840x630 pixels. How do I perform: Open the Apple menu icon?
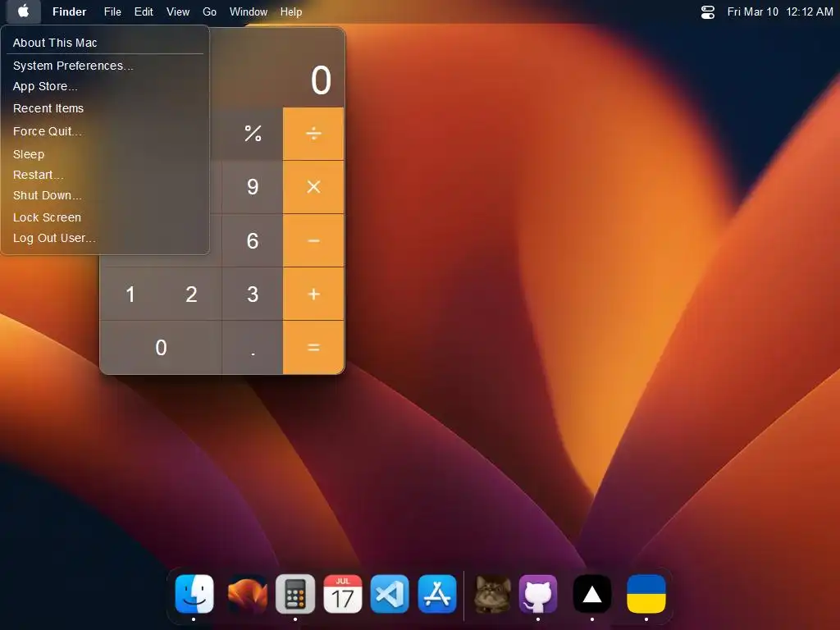click(23, 11)
